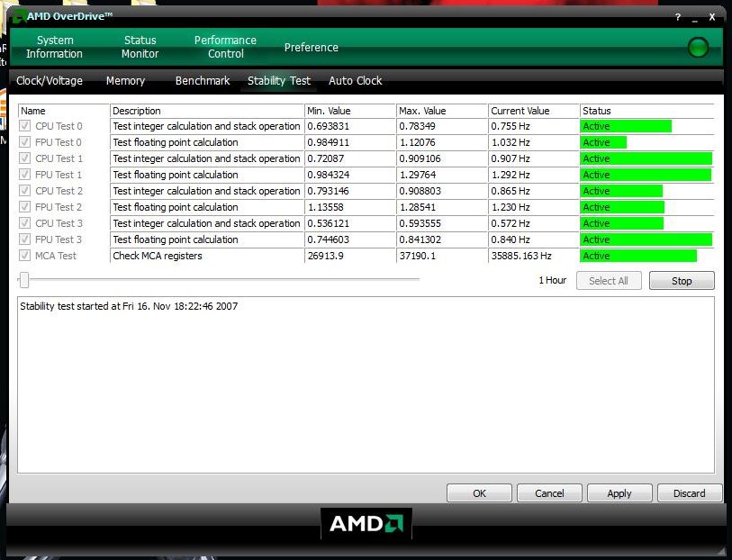
Task: Click the Select All button
Action: click(609, 281)
